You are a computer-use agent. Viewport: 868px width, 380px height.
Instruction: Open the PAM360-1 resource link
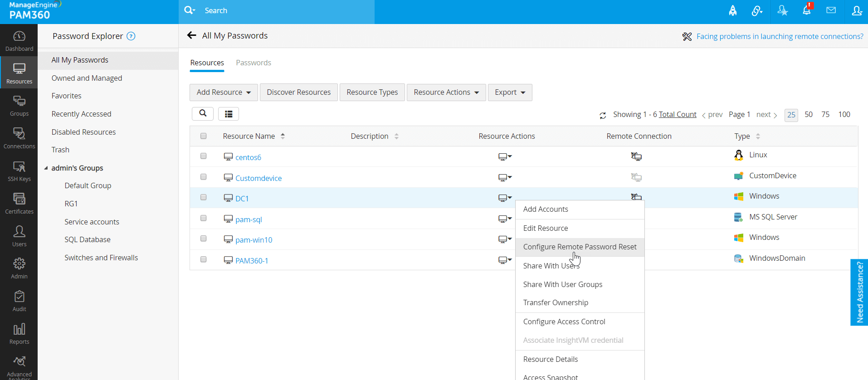click(252, 261)
